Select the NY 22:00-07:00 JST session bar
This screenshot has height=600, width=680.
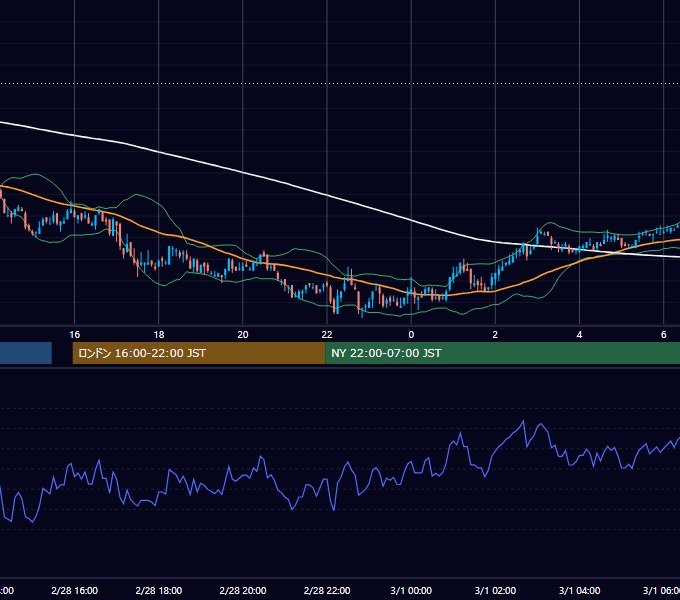(502, 353)
